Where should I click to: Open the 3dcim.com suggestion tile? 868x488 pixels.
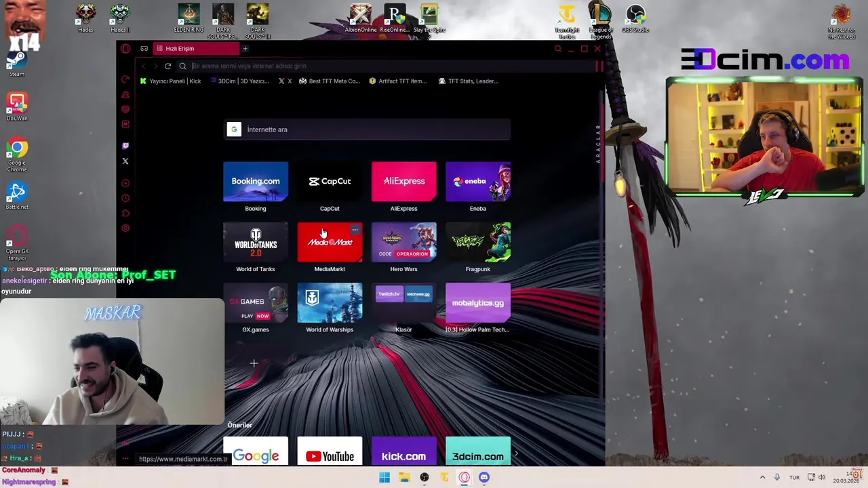tap(478, 452)
